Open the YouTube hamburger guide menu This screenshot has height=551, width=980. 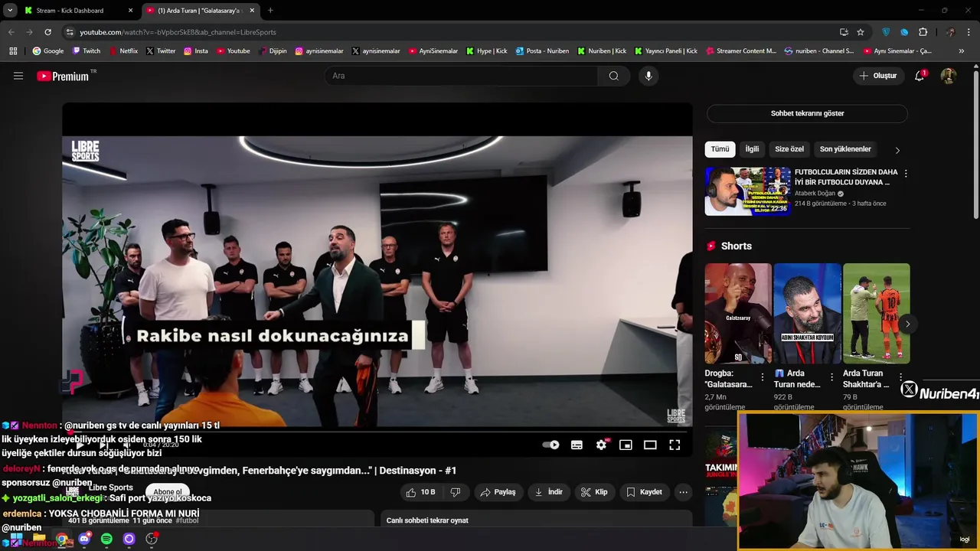tap(18, 76)
